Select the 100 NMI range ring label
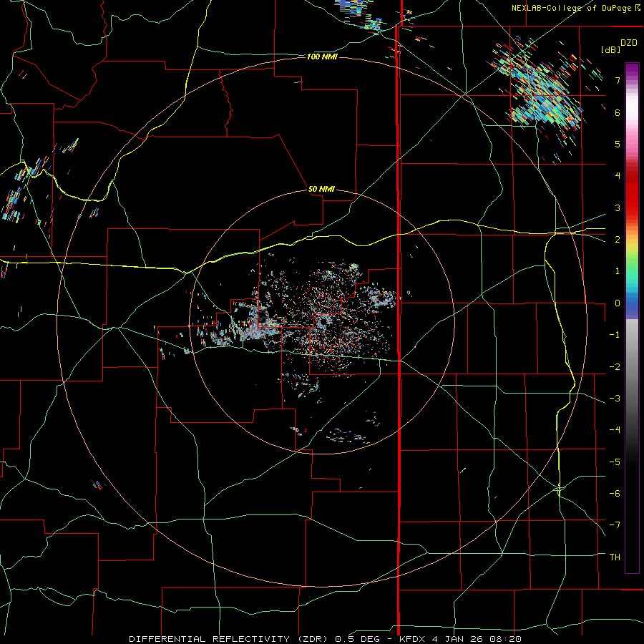 tap(323, 57)
